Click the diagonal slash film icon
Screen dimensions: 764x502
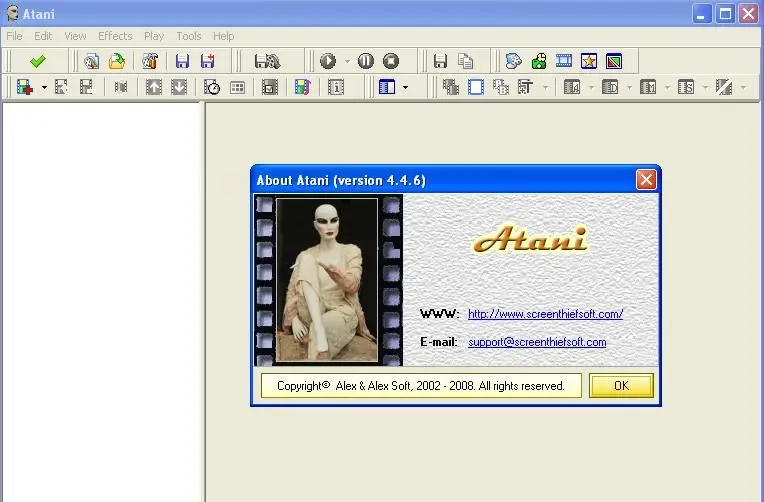coord(724,87)
